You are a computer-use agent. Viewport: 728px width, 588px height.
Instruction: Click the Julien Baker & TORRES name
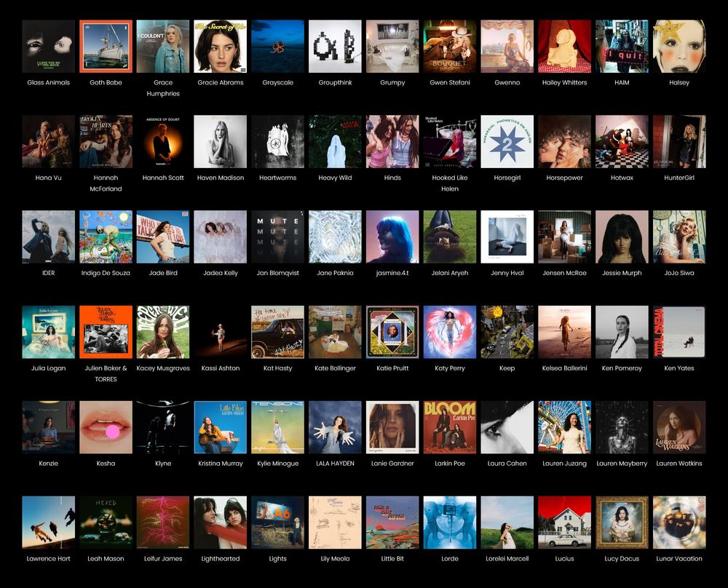(x=106, y=373)
